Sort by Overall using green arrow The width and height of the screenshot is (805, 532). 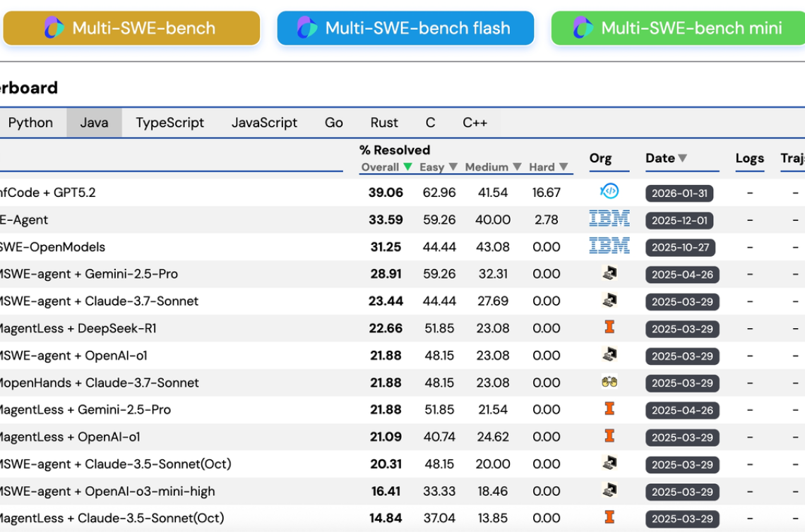(407, 167)
